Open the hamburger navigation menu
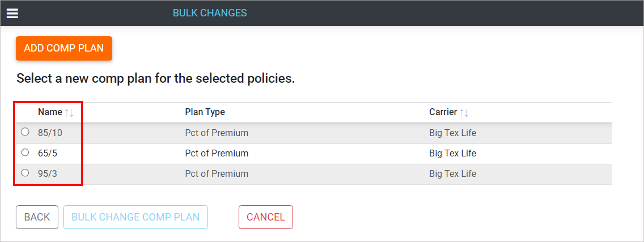Screen dimensions: 644x242 coord(12,13)
